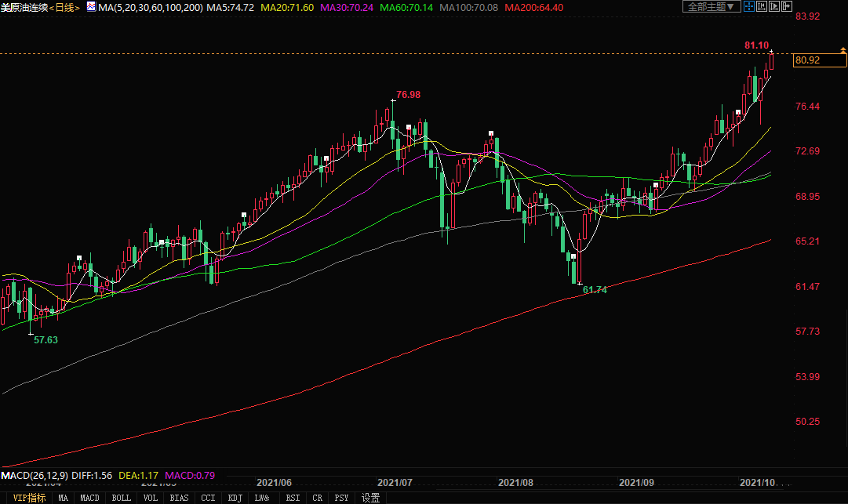Click the 2021/08 date axis label
848x504 pixels.
point(515,482)
